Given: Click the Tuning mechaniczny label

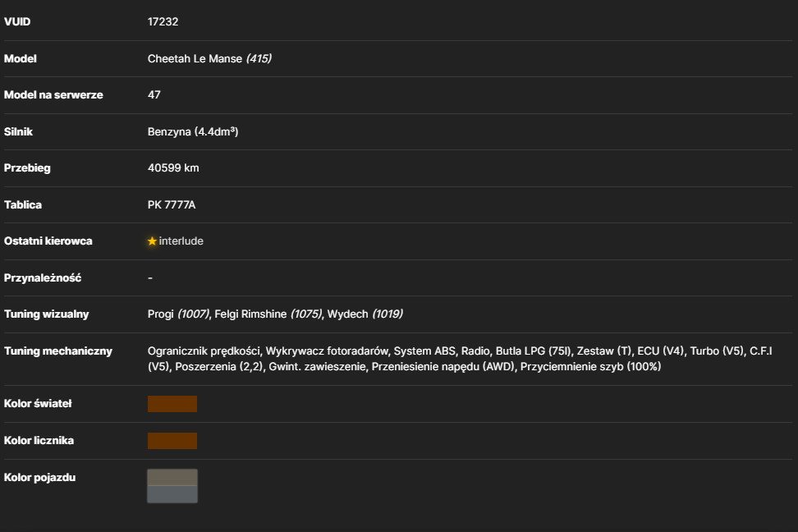Looking at the screenshot, I should 58,351.
